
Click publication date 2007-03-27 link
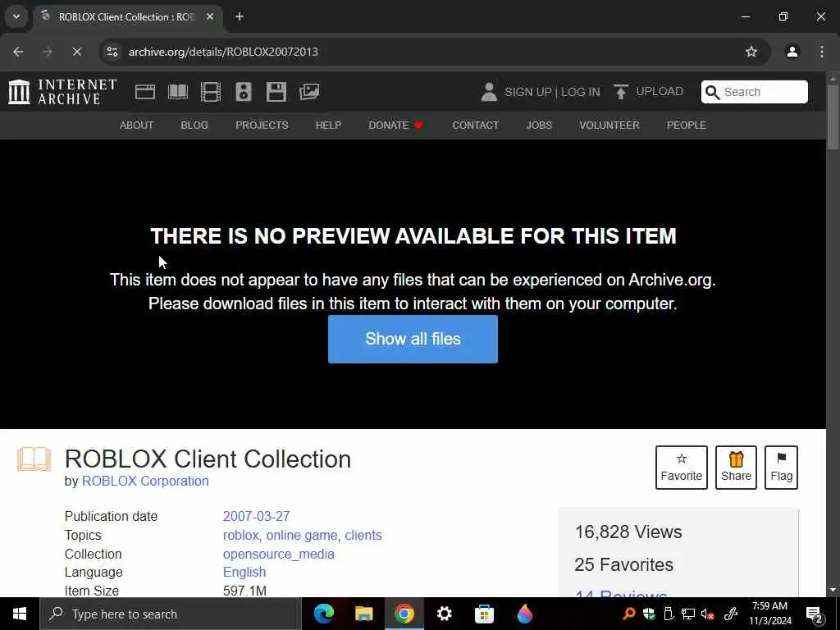256,517
